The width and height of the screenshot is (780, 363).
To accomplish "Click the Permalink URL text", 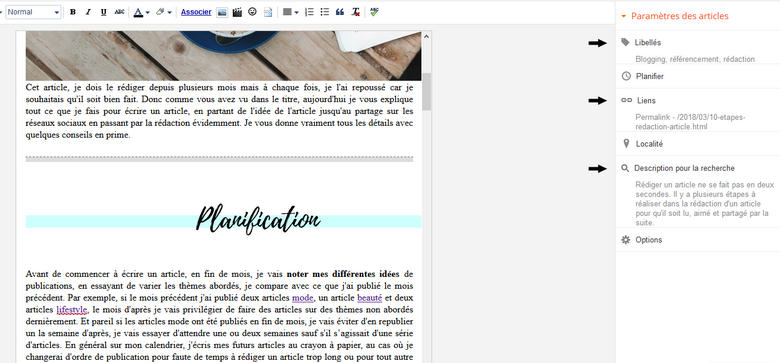I will (x=690, y=122).
